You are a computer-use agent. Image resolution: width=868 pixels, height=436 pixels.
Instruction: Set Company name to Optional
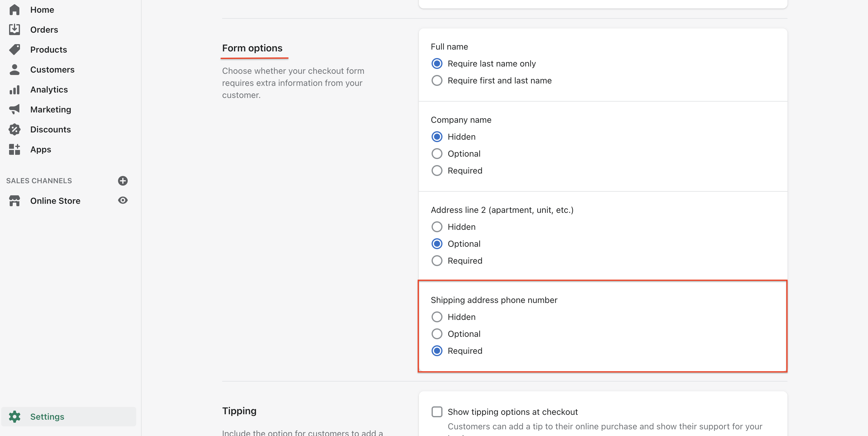(437, 154)
